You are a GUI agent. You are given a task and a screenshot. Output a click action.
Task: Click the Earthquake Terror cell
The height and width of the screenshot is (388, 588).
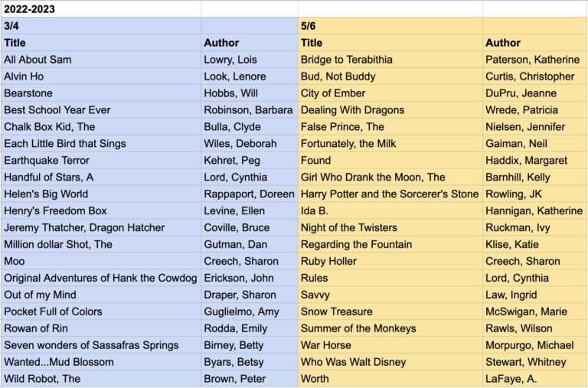click(x=101, y=161)
